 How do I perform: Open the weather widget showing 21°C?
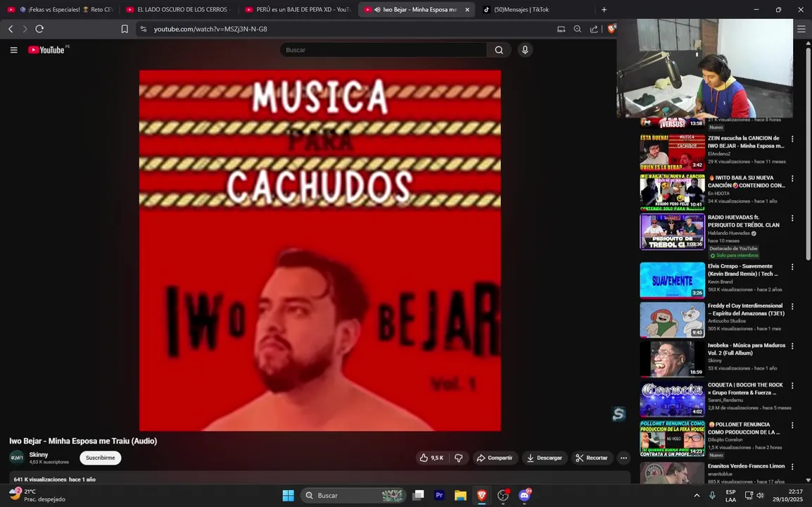[37, 495]
